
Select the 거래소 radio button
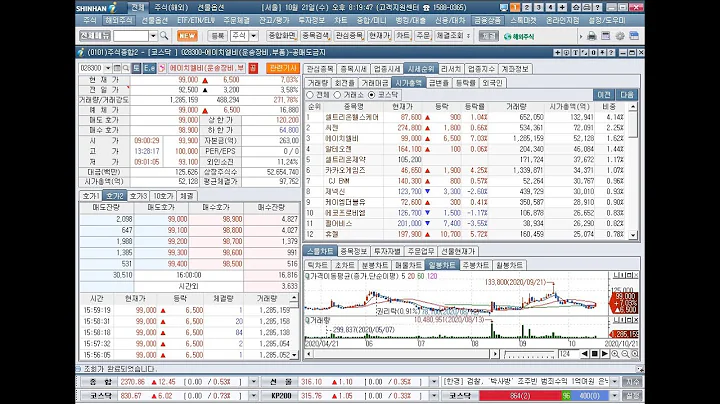tap(337, 95)
